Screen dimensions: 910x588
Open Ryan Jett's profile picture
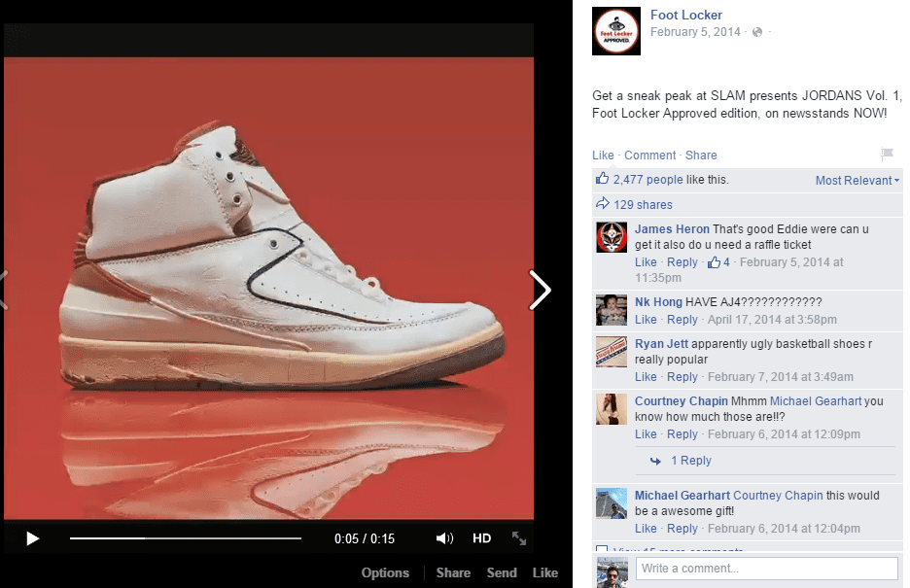[612, 352]
